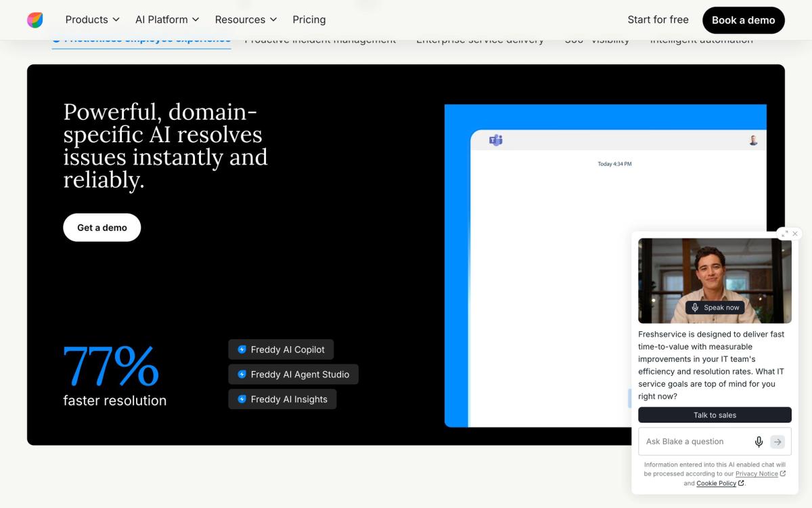
Task: Open the Cookie Policy link
Action: tap(720, 484)
